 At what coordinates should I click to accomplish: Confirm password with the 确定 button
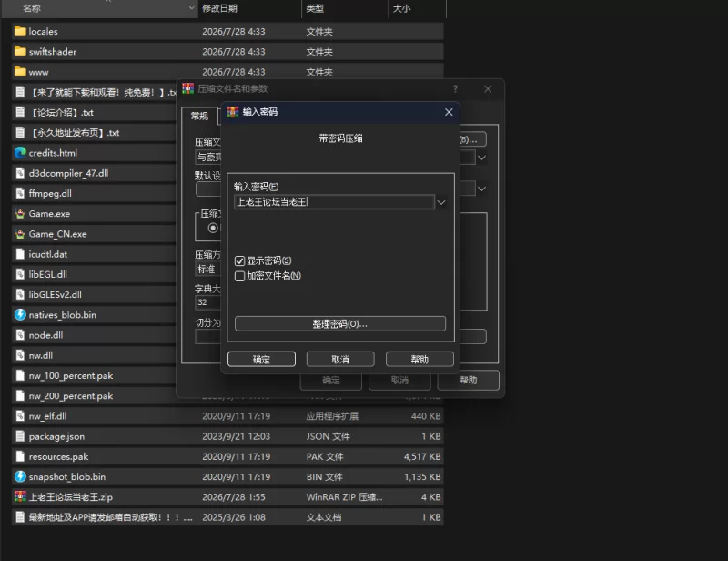tap(261, 360)
